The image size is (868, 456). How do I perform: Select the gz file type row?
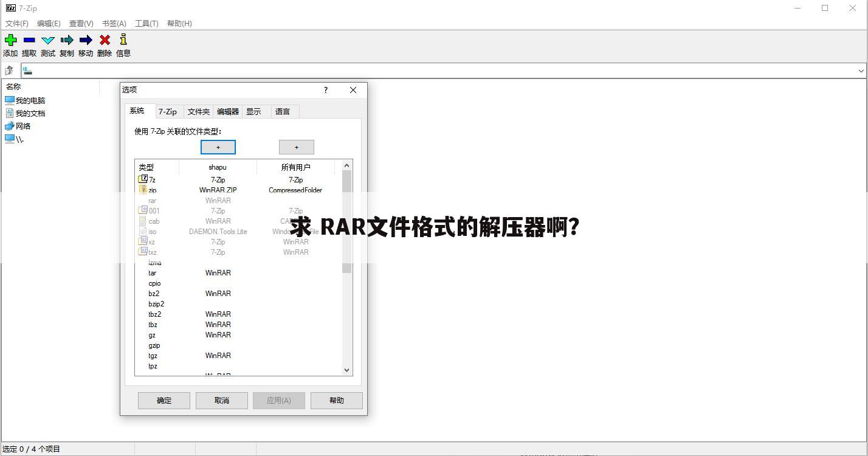click(x=238, y=335)
